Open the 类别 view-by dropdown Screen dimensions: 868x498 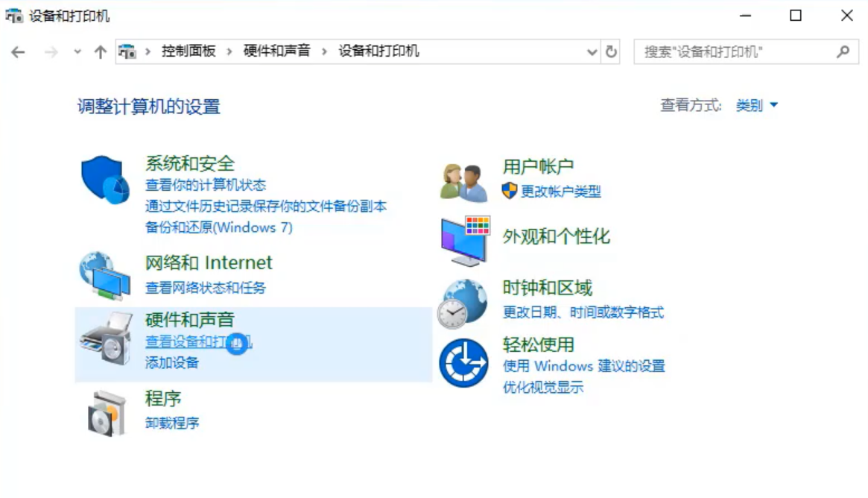click(756, 106)
